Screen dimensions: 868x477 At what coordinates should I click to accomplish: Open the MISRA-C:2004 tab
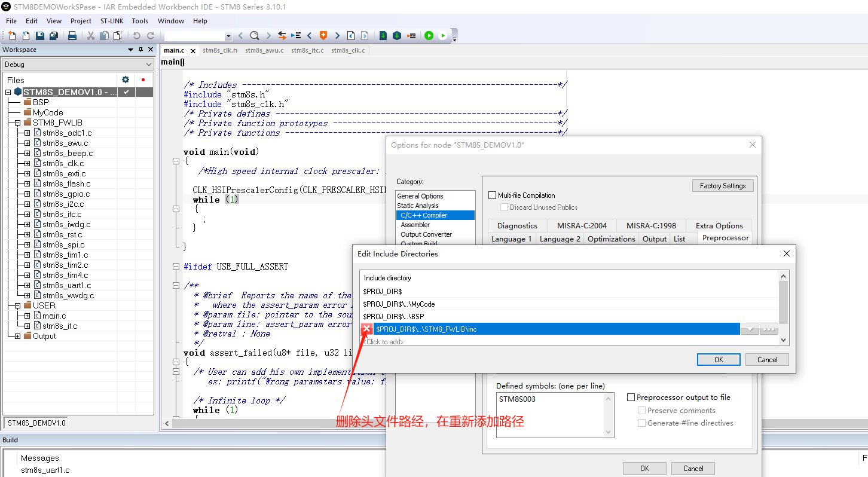pyautogui.click(x=582, y=225)
